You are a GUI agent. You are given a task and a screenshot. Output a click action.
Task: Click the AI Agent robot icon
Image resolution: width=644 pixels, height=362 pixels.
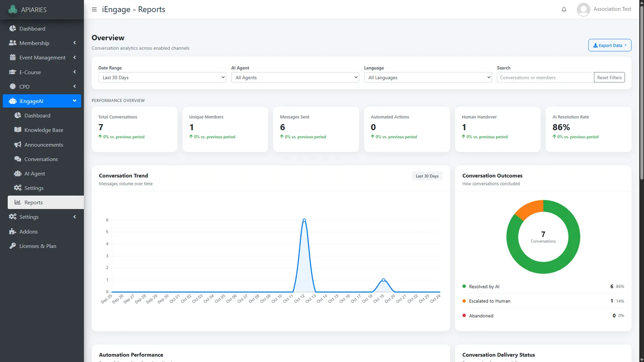pyautogui.click(x=18, y=173)
